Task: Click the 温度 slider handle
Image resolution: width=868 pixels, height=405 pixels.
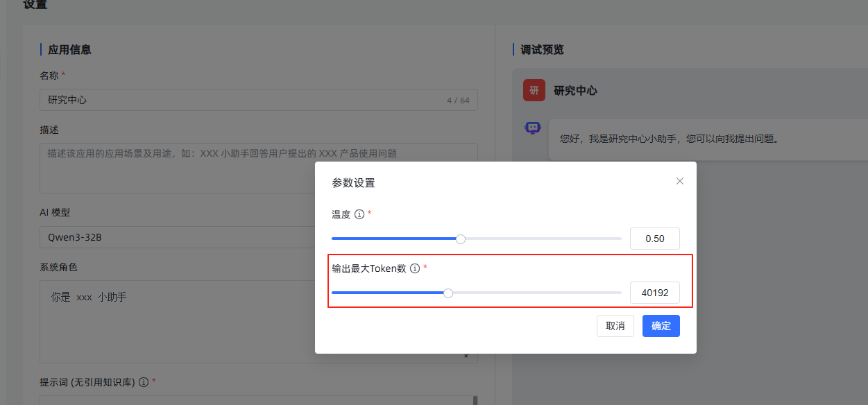Action: [461, 239]
